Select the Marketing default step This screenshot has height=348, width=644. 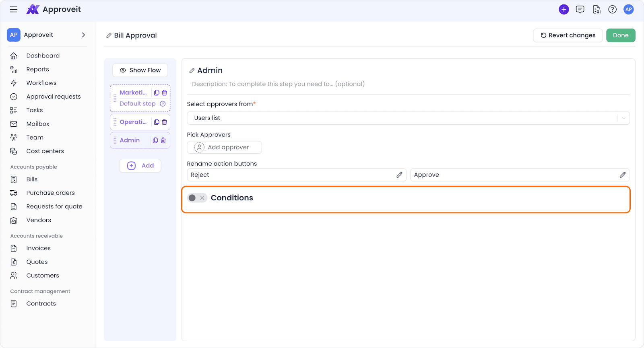point(133,93)
